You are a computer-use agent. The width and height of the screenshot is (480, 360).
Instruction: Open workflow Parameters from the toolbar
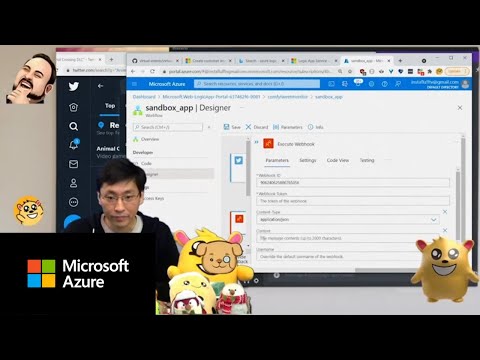(288, 127)
